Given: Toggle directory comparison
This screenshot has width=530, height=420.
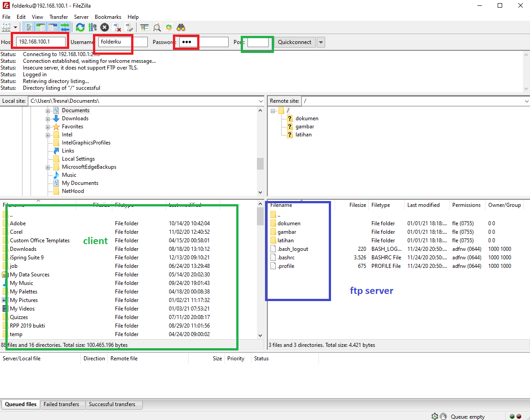Looking at the screenshot, I should tap(157, 27).
